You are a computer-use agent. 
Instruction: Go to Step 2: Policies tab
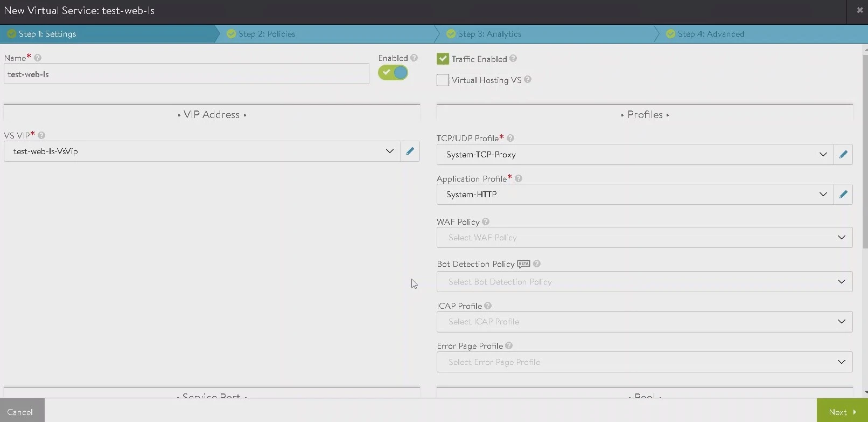coord(327,34)
